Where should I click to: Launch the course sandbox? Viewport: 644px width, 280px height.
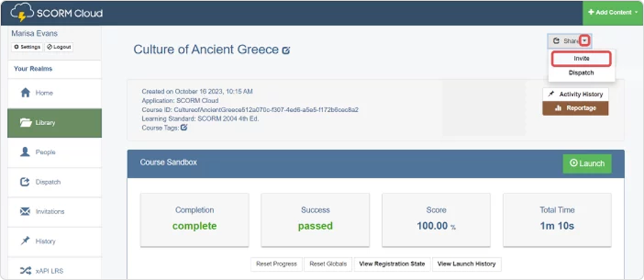pos(587,164)
